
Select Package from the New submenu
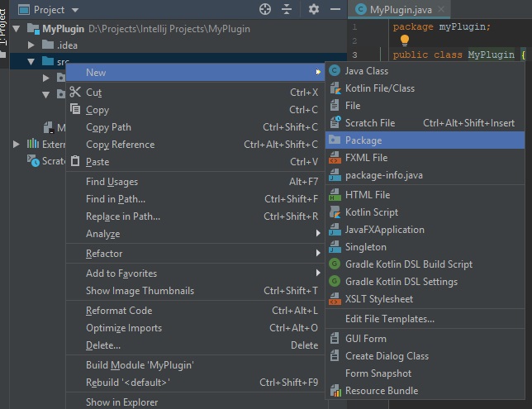click(363, 140)
